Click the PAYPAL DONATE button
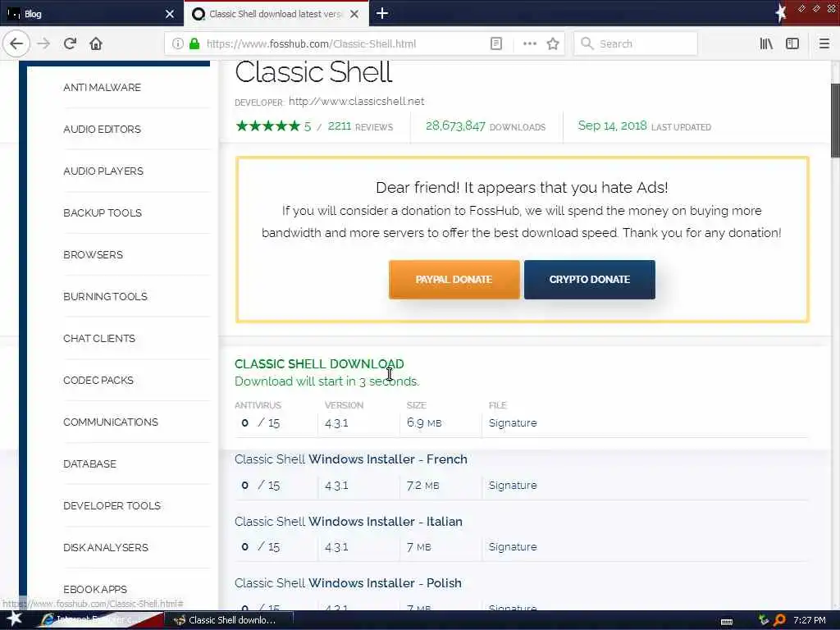 point(454,279)
